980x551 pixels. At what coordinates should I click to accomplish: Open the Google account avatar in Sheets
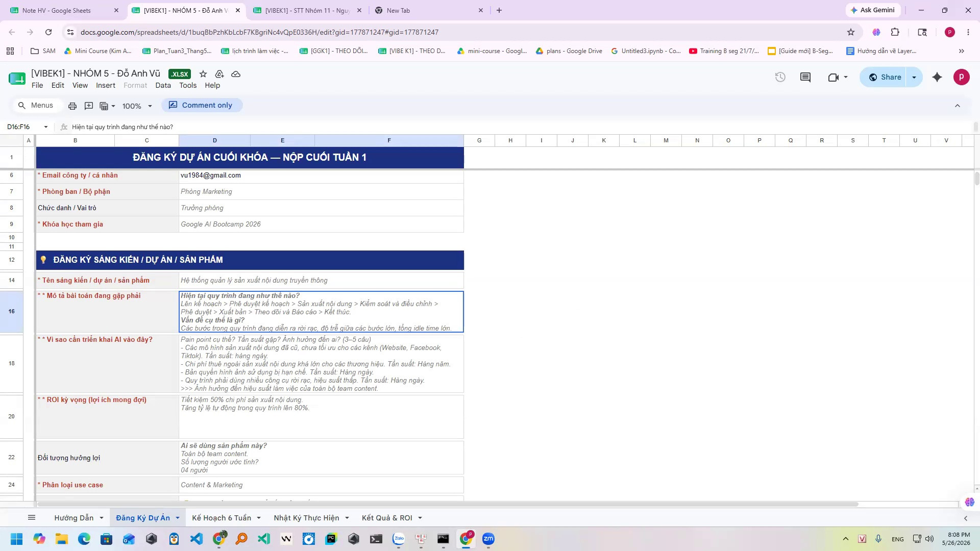[x=962, y=77]
